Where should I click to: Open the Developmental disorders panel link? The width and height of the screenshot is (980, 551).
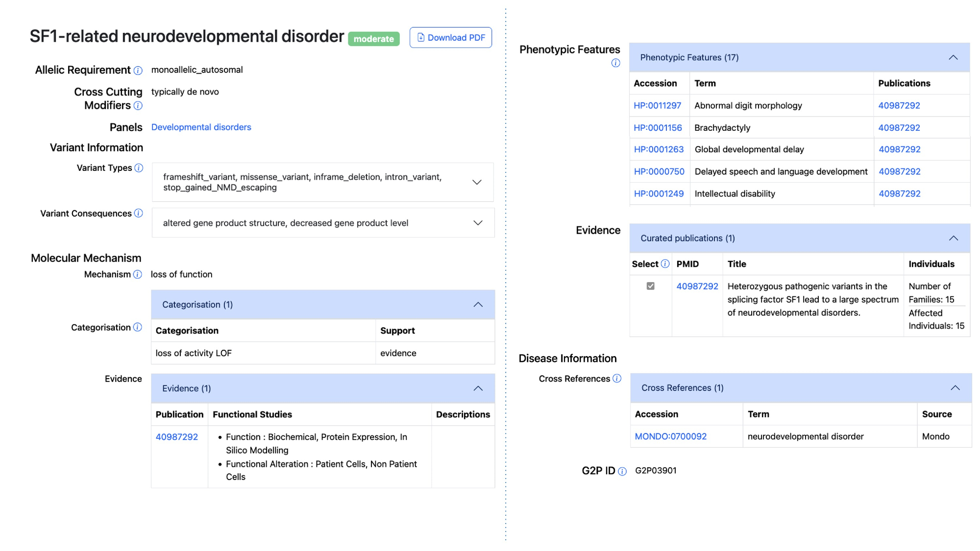pyautogui.click(x=201, y=127)
